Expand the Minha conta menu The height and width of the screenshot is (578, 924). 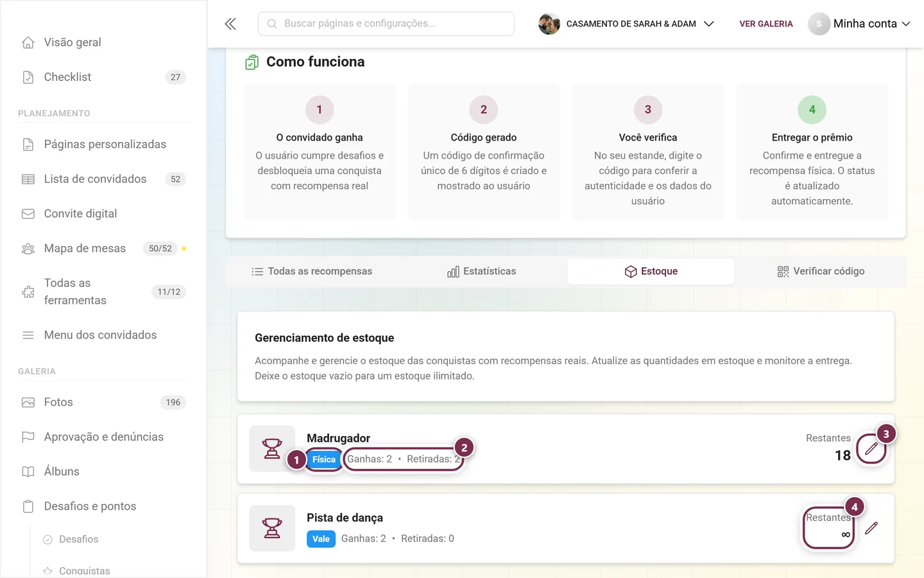pos(860,24)
